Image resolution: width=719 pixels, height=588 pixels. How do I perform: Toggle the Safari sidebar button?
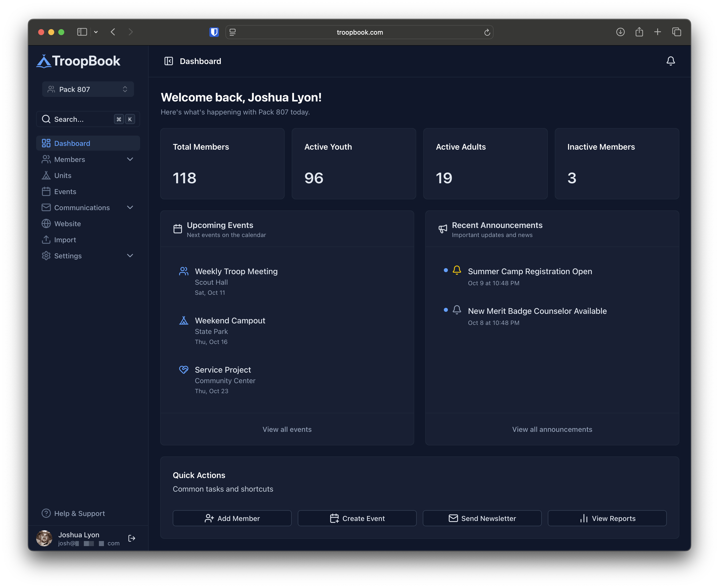coord(82,32)
